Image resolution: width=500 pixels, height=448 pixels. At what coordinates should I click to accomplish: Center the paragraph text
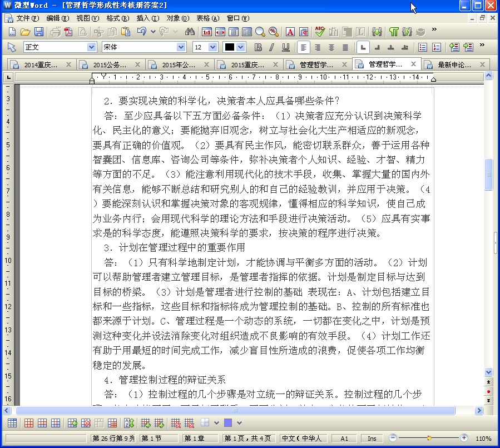pyautogui.click(x=331, y=47)
